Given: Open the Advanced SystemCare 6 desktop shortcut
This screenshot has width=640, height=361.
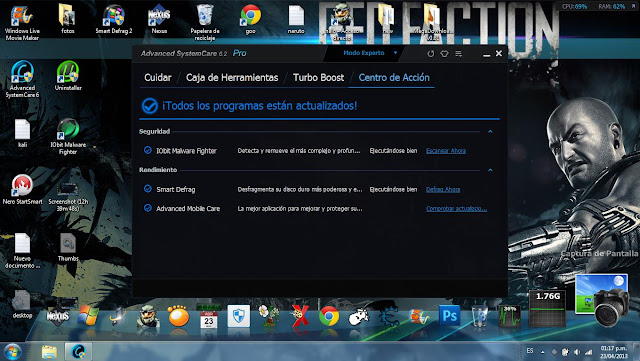Looking at the screenshot, I should point(22,79).
